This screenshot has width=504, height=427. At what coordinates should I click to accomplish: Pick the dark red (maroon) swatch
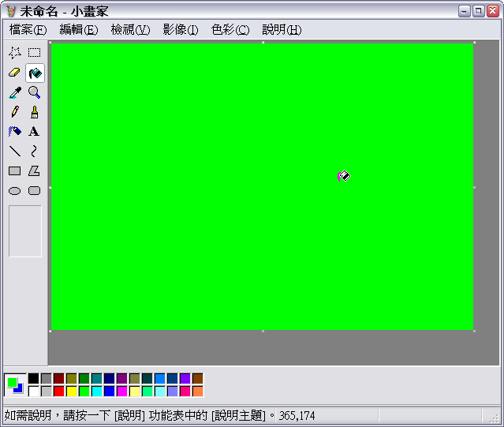click(x=59, y=378)
